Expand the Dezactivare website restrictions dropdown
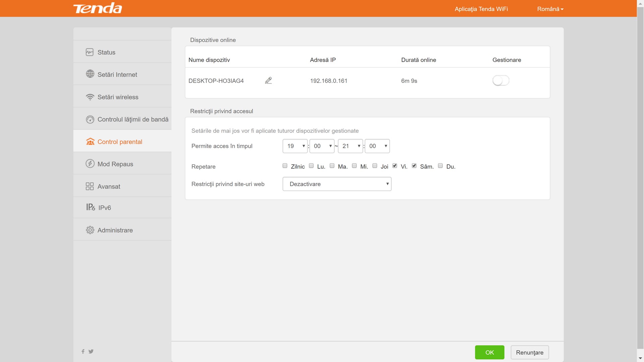 pyautogui.click(x=337, y=184)
